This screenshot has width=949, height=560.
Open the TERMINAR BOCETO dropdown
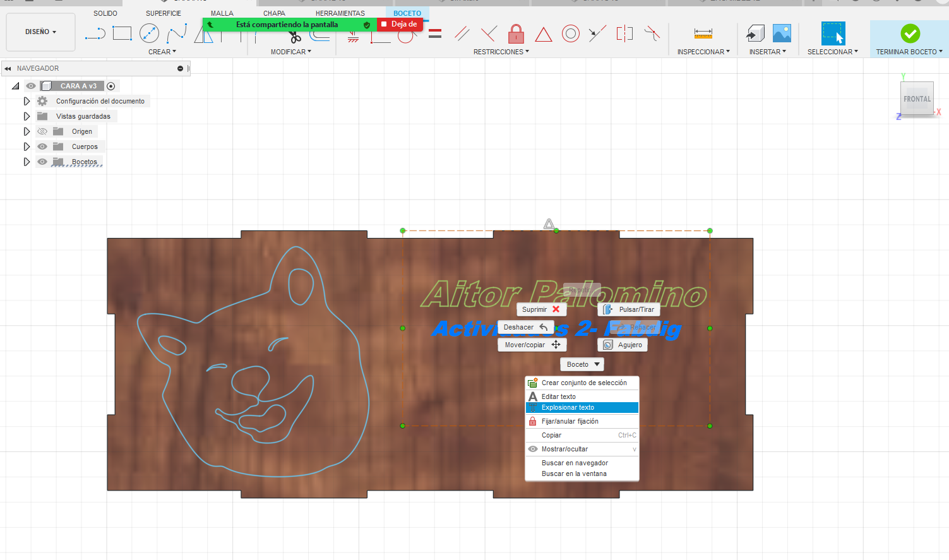click(909, 52)
